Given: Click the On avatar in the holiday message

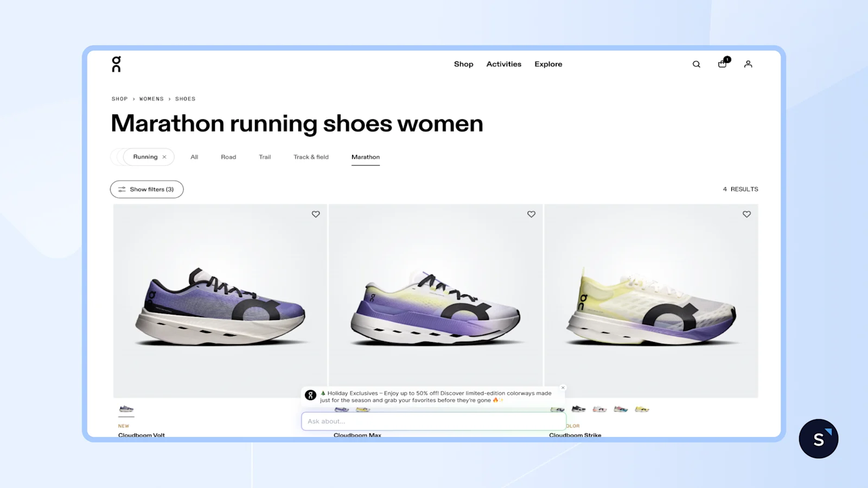Looking at the screenshot, I should tap(310, 395).
